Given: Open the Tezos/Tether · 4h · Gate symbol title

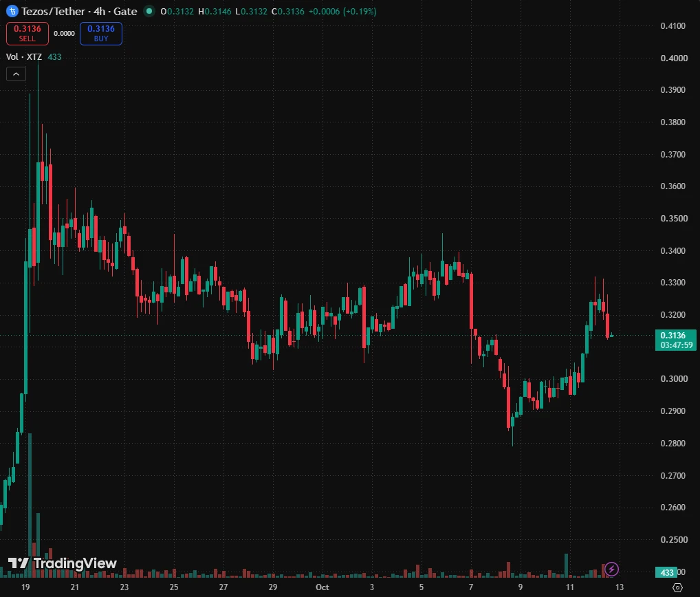Looking at the screenshot, I should tap(79, 11).
